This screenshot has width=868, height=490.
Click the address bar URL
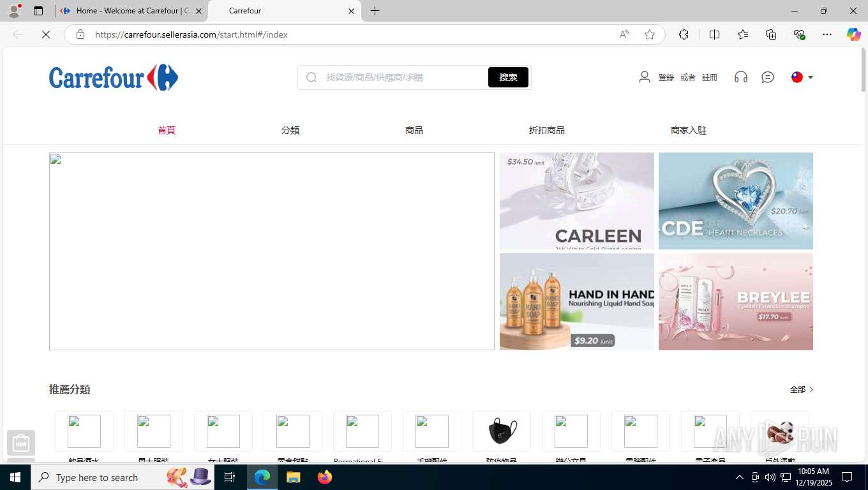[191, 34]
